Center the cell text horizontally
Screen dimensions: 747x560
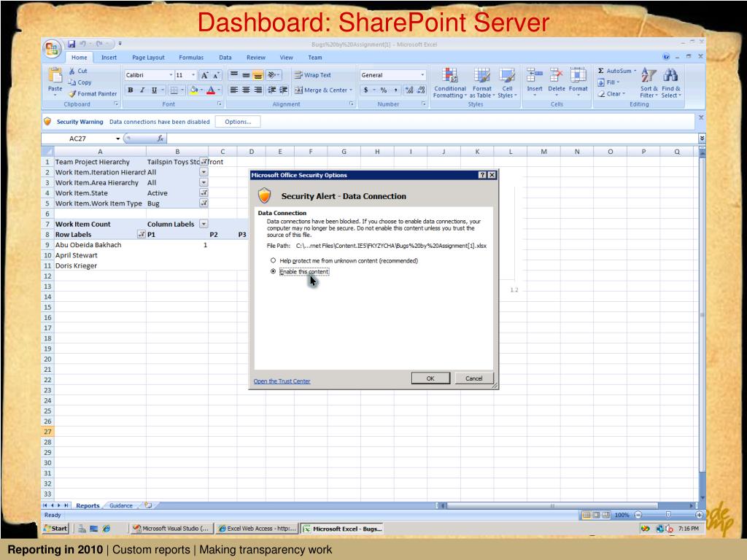(246, 90)
